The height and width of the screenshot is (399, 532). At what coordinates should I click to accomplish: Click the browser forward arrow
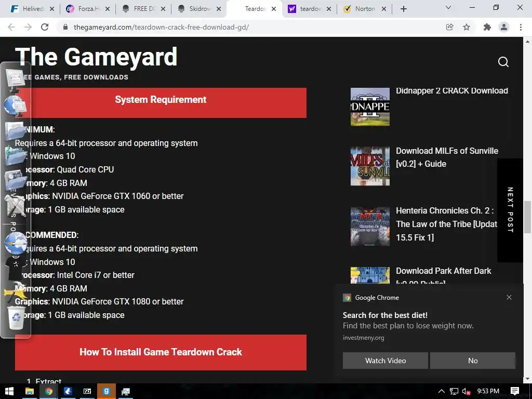[28, 27]
